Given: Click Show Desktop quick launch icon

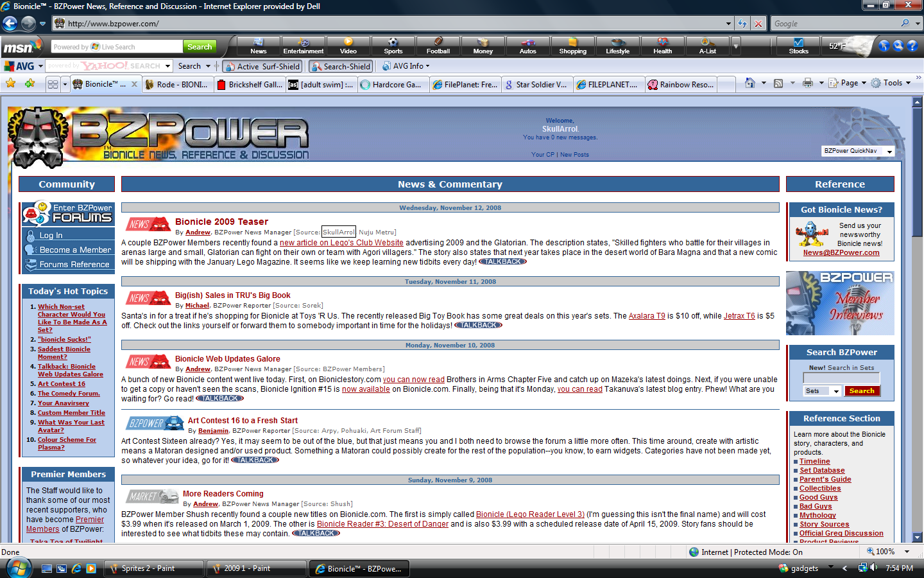Looking at the screenshot, I should 46,568.
